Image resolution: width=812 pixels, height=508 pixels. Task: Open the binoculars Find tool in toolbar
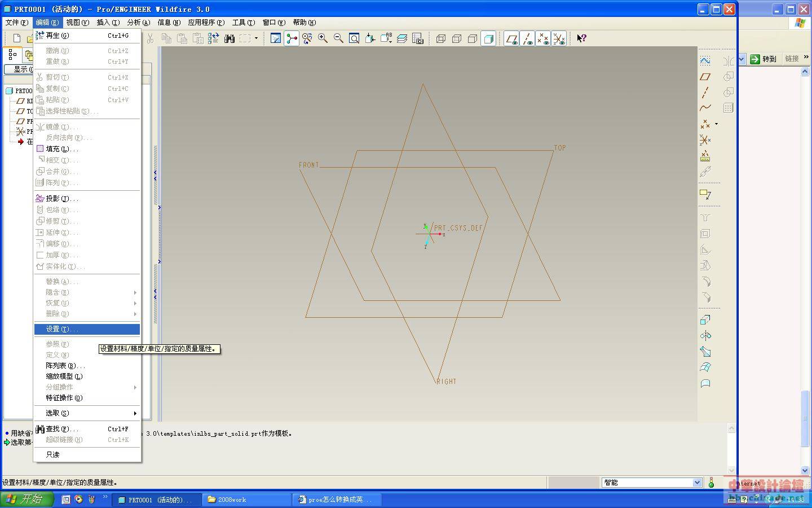point(229,38)
